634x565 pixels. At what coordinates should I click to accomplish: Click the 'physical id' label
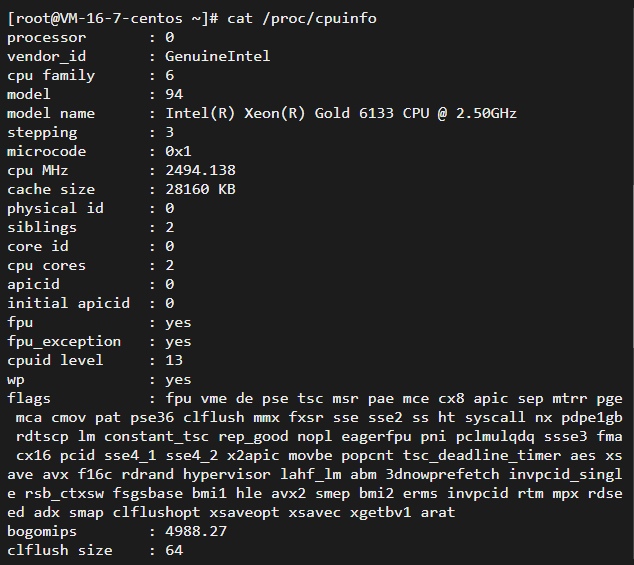tap(55, 208)
